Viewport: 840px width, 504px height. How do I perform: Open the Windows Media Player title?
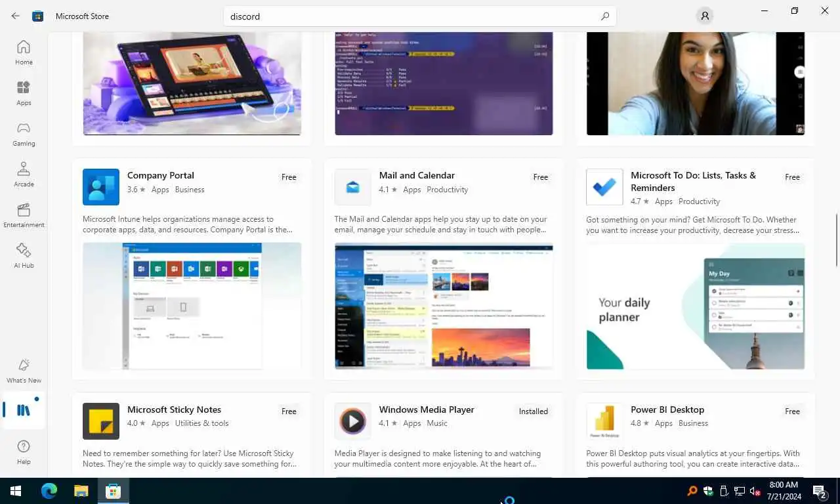point(427,409)
